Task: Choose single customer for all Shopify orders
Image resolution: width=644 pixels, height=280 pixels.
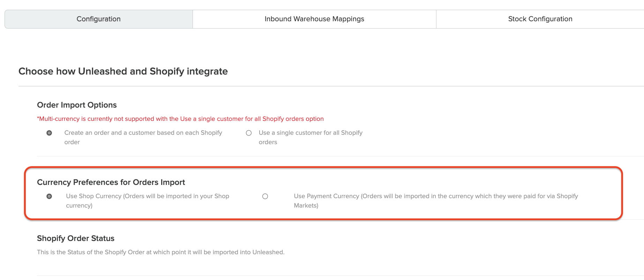Action: click(x=249, y=133)
